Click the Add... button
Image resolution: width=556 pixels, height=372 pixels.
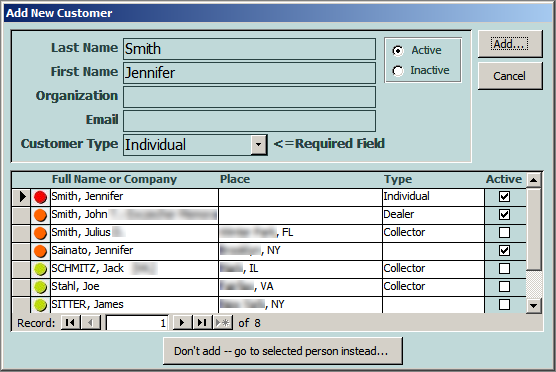(x=510, y=44)
